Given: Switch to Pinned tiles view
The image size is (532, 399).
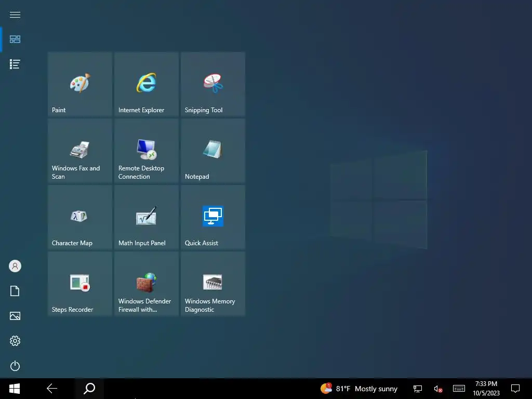Looking at the screenshot, I should coord(15,39).
